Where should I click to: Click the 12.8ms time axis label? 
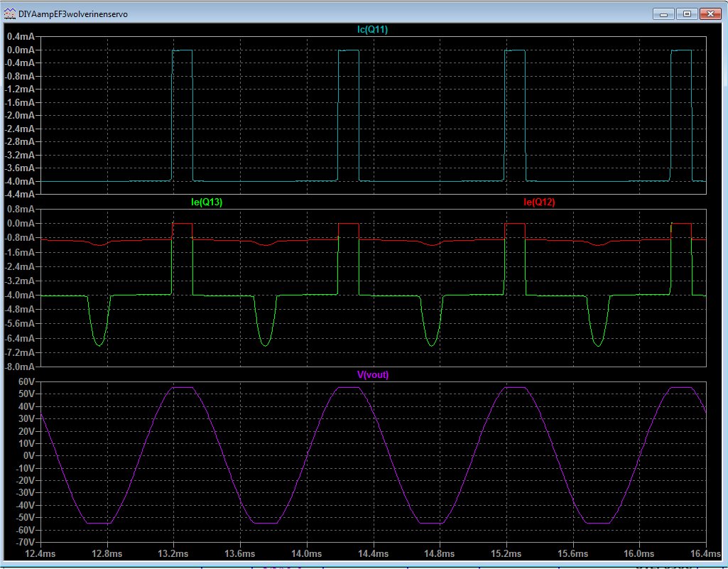pyautogui.click(x=108, y=553)
